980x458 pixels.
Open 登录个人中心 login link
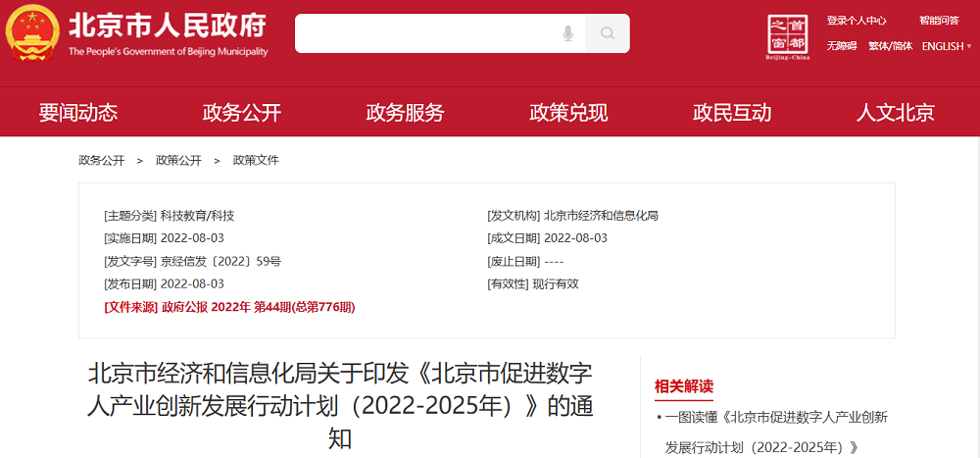(857, 21)
